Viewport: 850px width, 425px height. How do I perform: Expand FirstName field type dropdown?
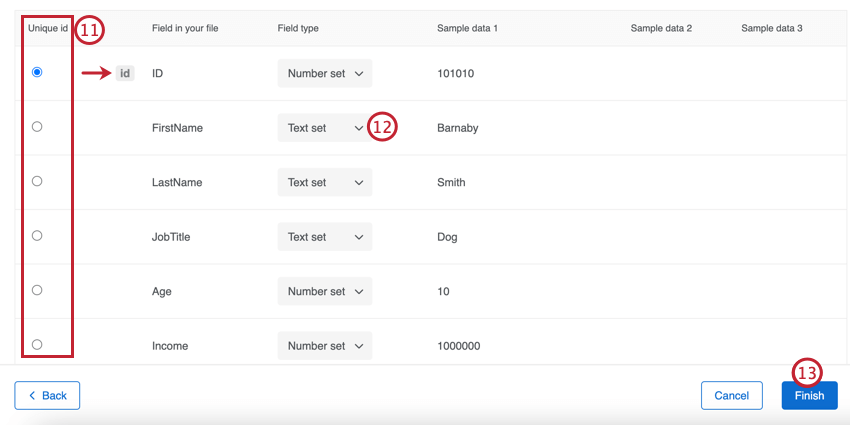coord(324,128)
